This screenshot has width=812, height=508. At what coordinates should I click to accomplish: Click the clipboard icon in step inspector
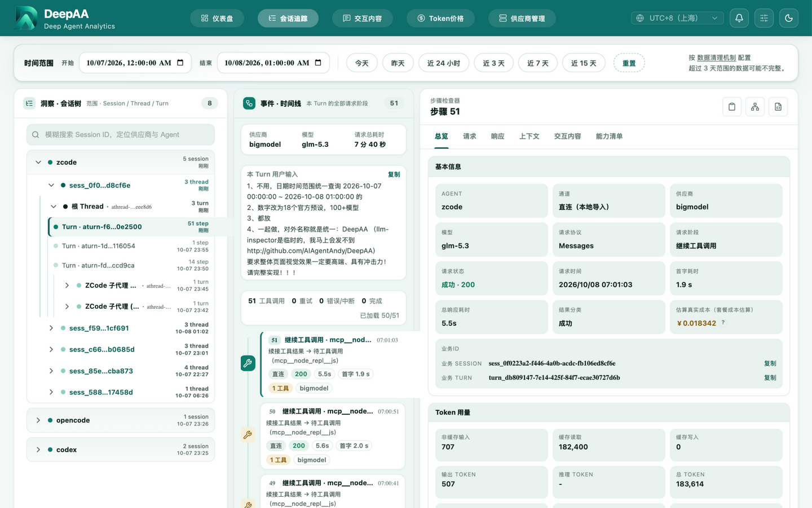coord(732,107)
